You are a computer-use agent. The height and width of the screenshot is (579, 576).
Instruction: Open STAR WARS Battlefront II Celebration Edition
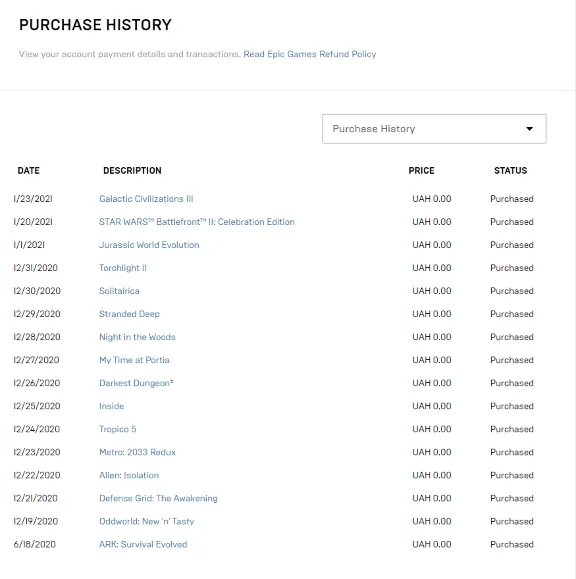pyautogui.click(x=197, y=222)
